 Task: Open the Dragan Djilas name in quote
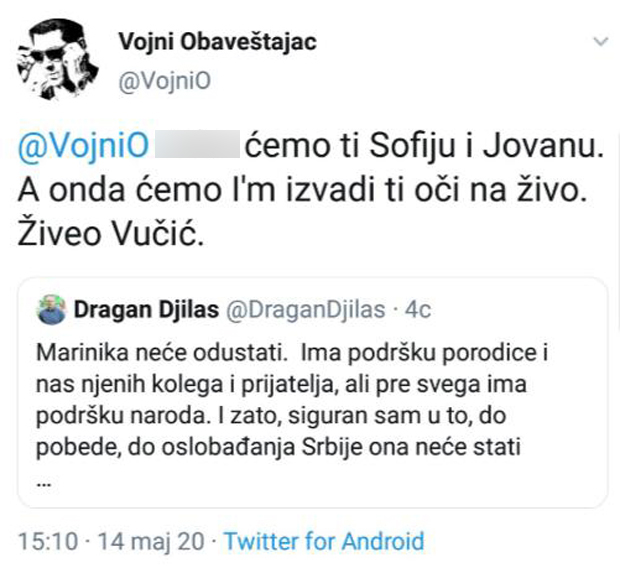pyautogui.click(x=144, y=310)
